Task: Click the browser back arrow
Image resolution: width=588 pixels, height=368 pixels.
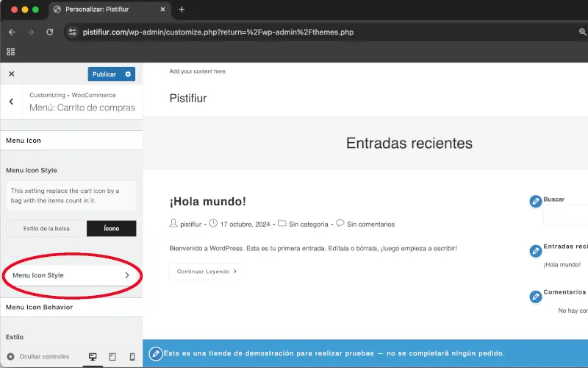Action: [12, 32]
